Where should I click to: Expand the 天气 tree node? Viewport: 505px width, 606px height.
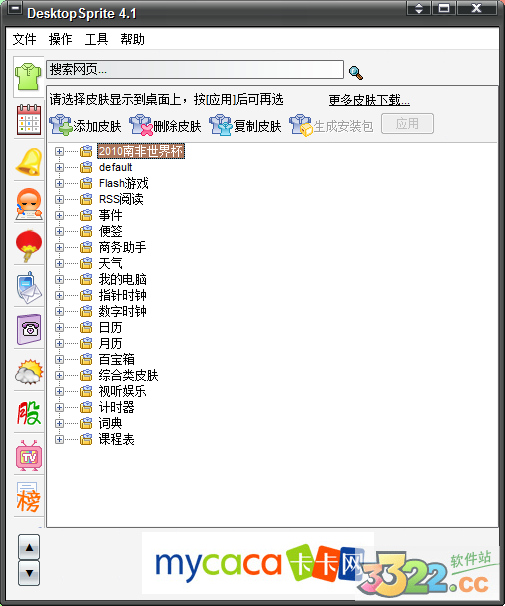click(59, 263)
